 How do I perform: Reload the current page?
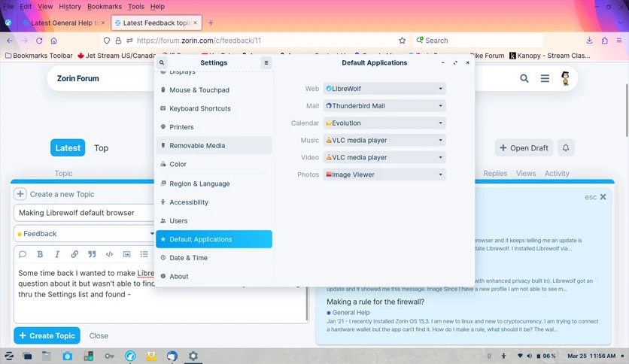click(39, 41)
